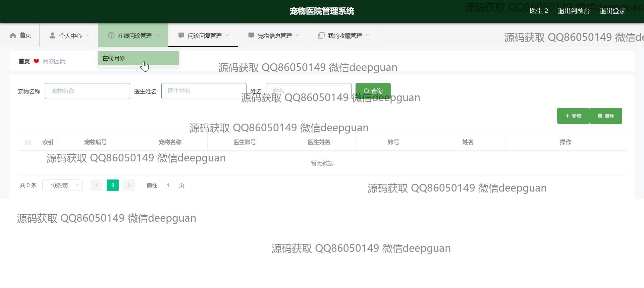Focus the 宠物名称 input field
Viewport: 644px width, 288px height.
click(x=88, y=91)
